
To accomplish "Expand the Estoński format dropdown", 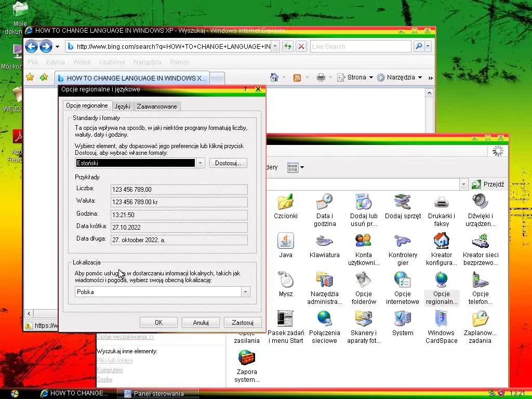I will point(200,163).
